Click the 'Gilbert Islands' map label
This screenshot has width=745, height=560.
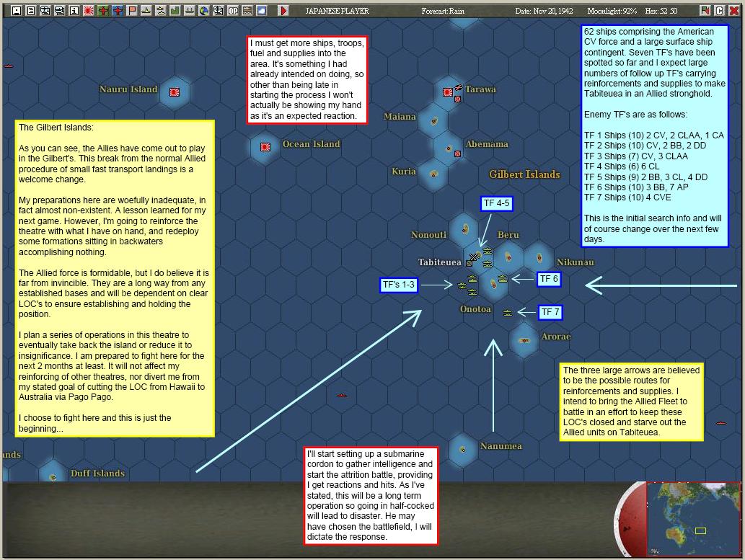point(524,174)
